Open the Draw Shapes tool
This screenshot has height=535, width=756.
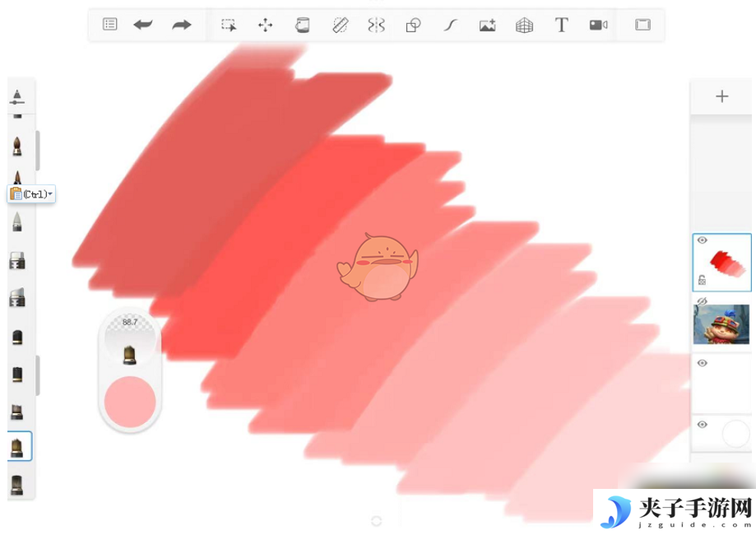(x=413, y=25)
